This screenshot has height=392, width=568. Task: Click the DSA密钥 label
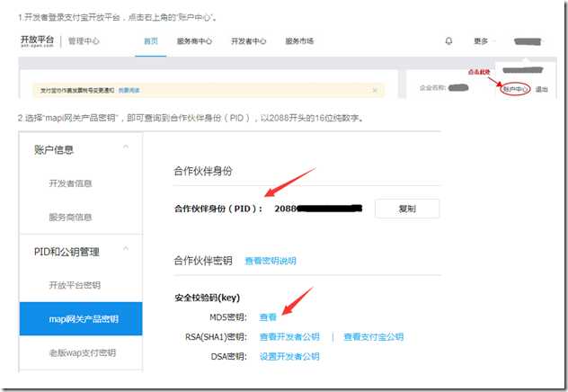click(x=229, y=357)
